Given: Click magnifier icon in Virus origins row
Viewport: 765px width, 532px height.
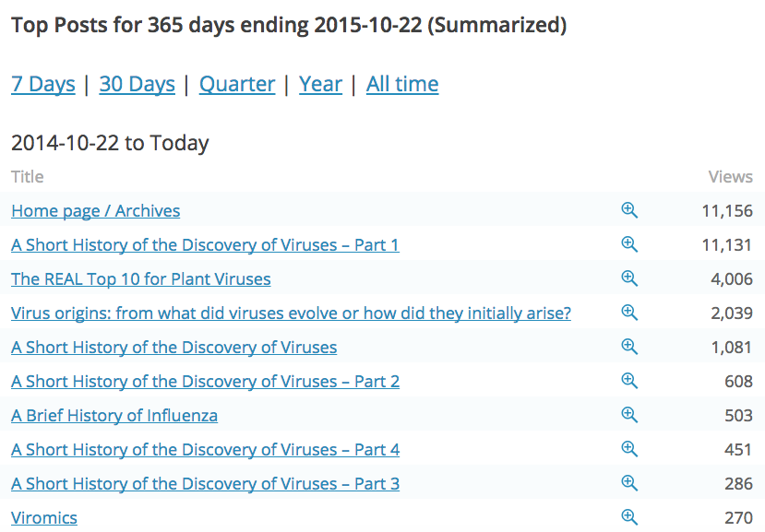Looking at the screenshot, I should (629, 313).
